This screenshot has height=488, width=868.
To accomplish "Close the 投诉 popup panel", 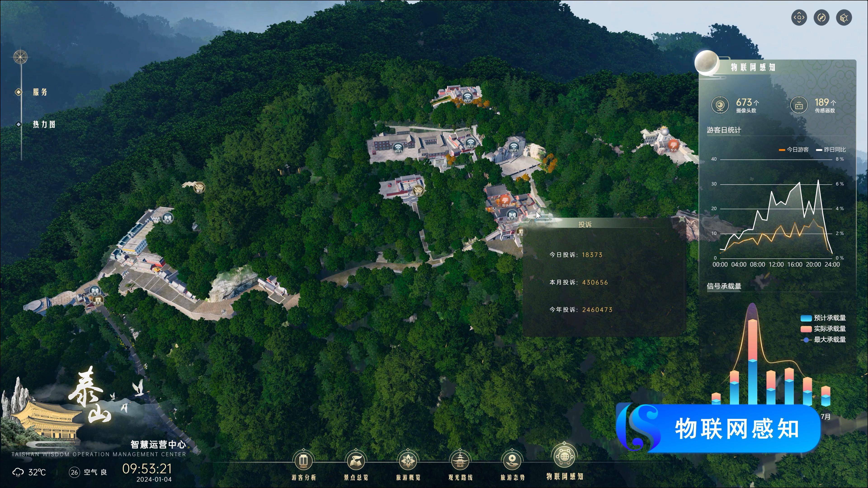I will point(682,219).
